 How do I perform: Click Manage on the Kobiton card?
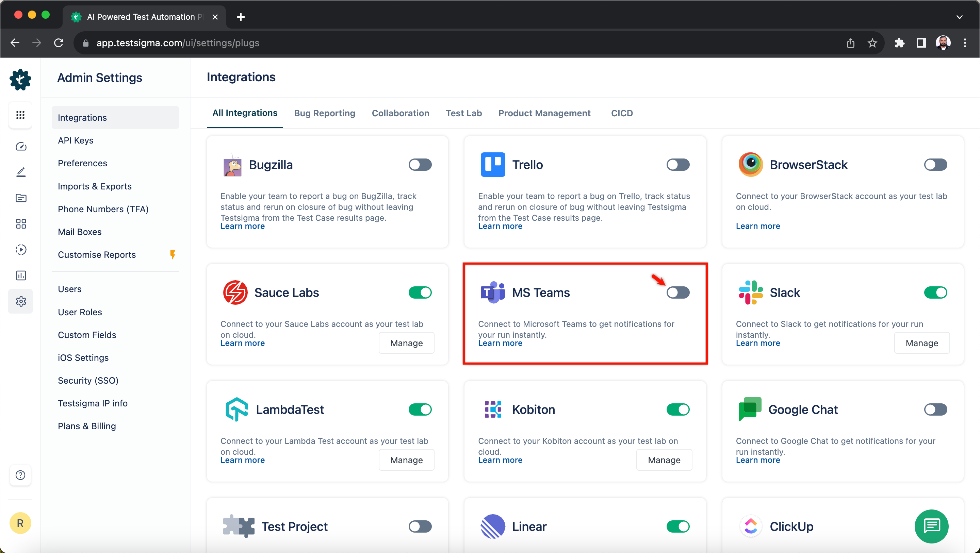coord(664,460)
